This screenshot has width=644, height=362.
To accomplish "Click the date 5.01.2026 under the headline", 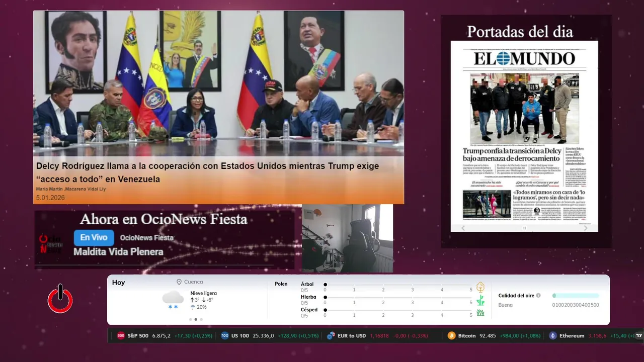I will coord(50,198).
